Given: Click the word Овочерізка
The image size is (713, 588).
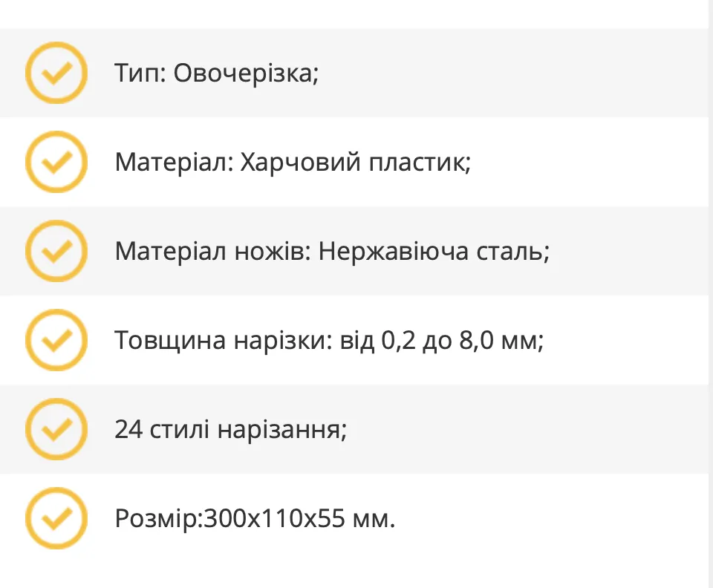Looking at the screenshot, I should click(246, 73).
